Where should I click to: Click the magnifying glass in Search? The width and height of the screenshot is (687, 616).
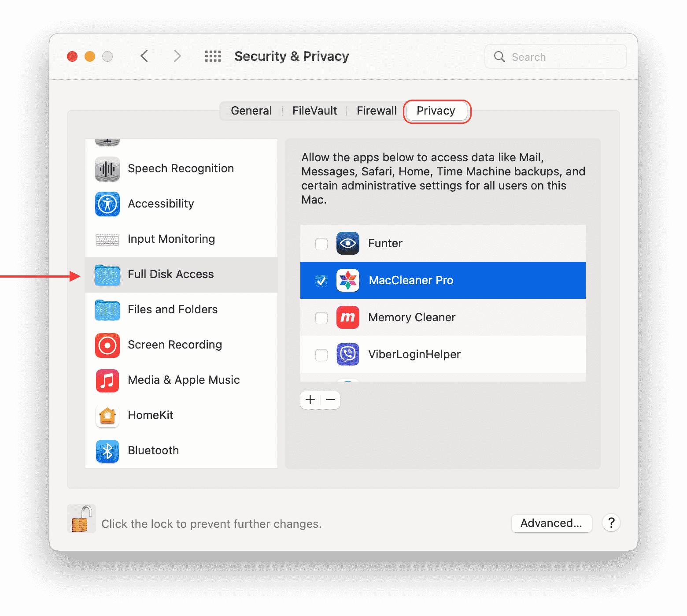499,56
